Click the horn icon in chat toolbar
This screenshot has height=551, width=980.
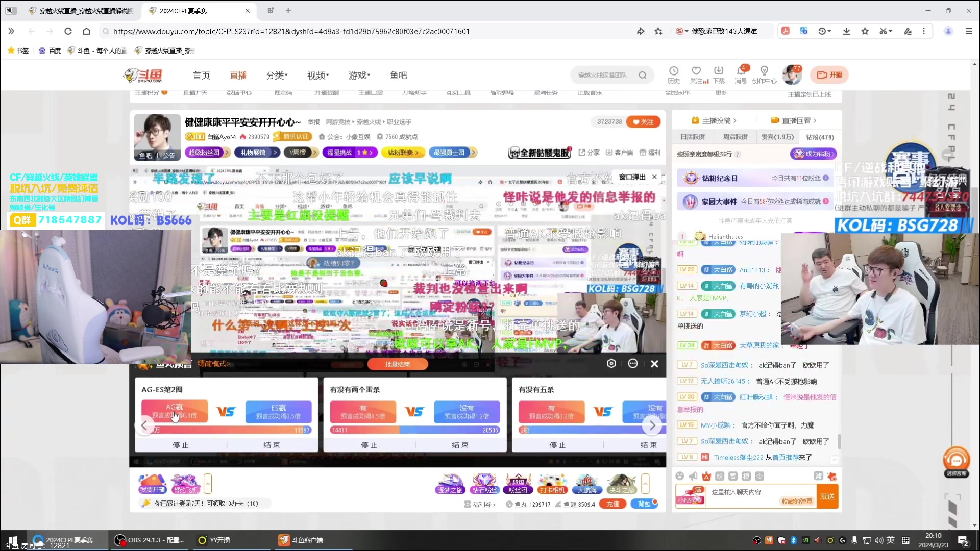tap(693, 476)
